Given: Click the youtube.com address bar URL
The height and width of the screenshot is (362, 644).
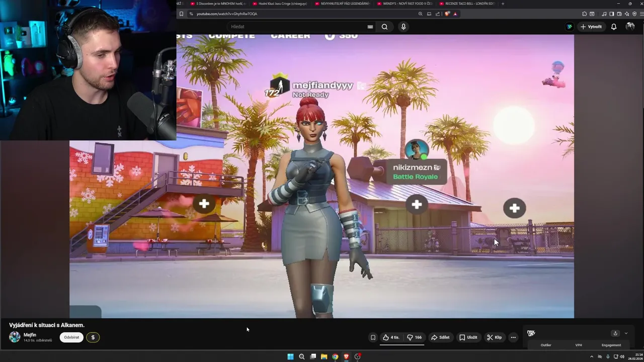Looking at the screenshot, I should (227, 14).
